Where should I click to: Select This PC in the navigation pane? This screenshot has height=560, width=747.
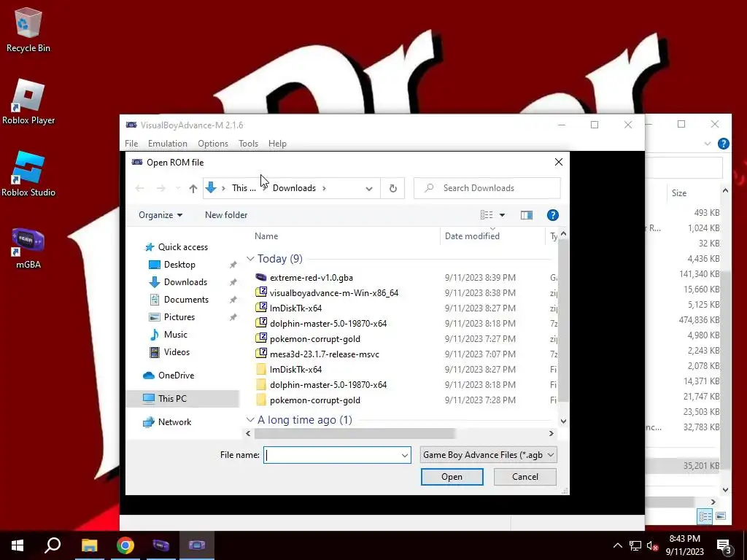tap(182, 399)
